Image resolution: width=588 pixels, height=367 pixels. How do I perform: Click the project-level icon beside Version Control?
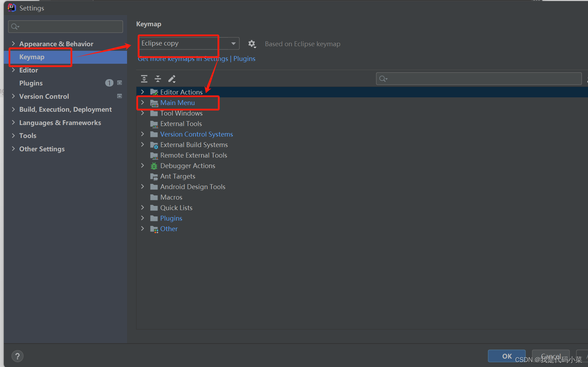coord(120,96)
